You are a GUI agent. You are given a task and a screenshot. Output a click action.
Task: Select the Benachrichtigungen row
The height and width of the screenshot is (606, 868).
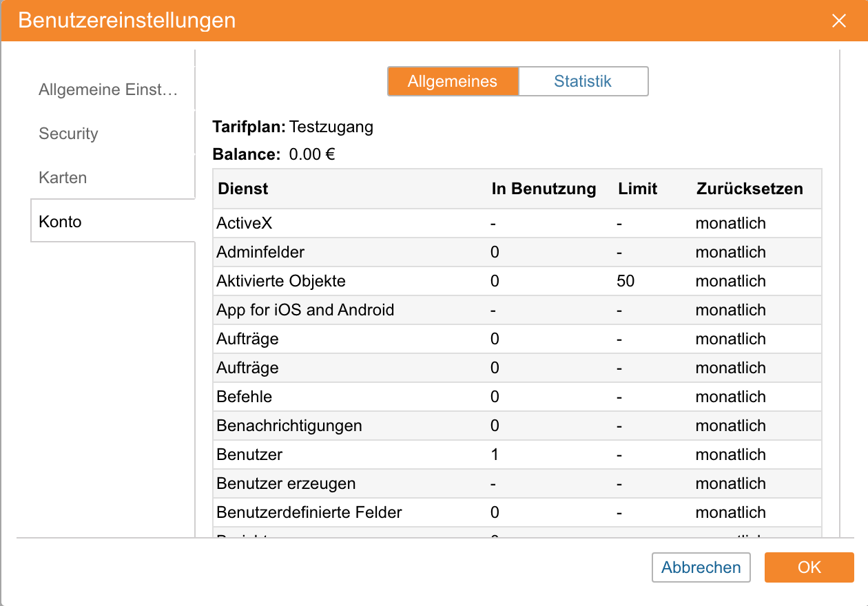pyautogui.click(x=289, y=426)
